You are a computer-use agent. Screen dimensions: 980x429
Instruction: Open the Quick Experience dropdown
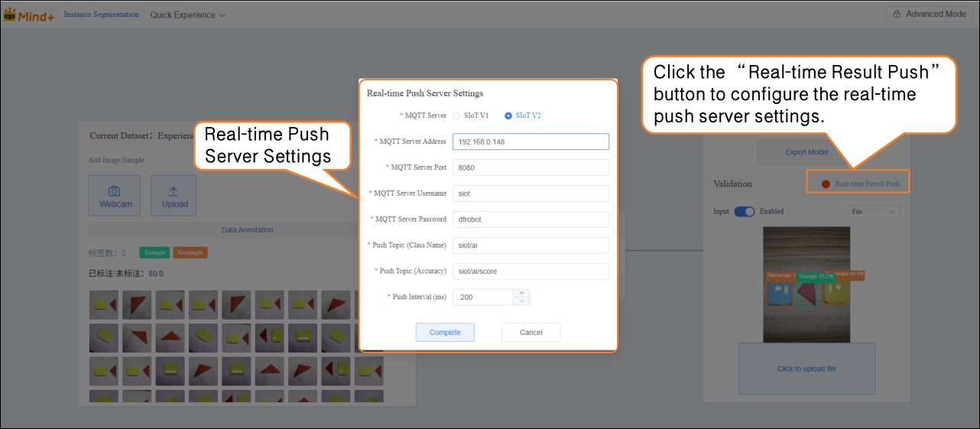point(187,15)
